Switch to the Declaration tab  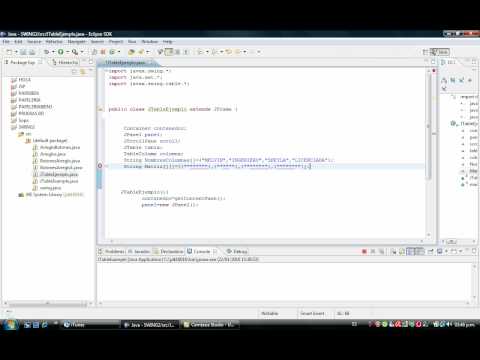(x=168, y=251)
